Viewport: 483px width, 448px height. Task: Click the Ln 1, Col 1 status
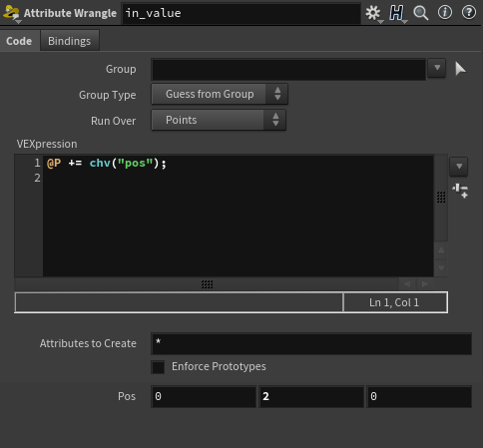coord(394,302)
